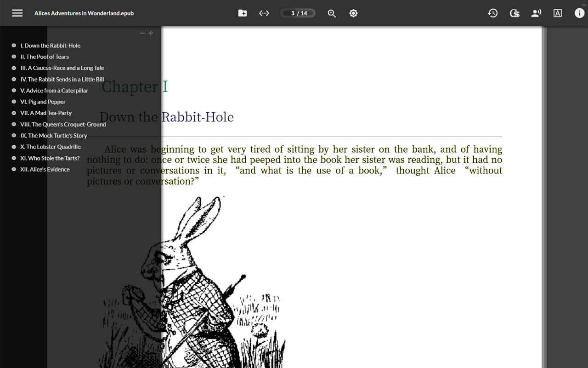Go to chapter VII. A Mad Tea-Party
Viewport: 588px width, 368px height.
(46, 113)
